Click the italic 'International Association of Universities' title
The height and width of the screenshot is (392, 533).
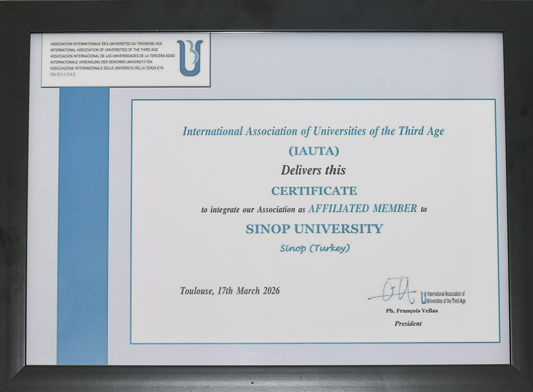point(313,132)
